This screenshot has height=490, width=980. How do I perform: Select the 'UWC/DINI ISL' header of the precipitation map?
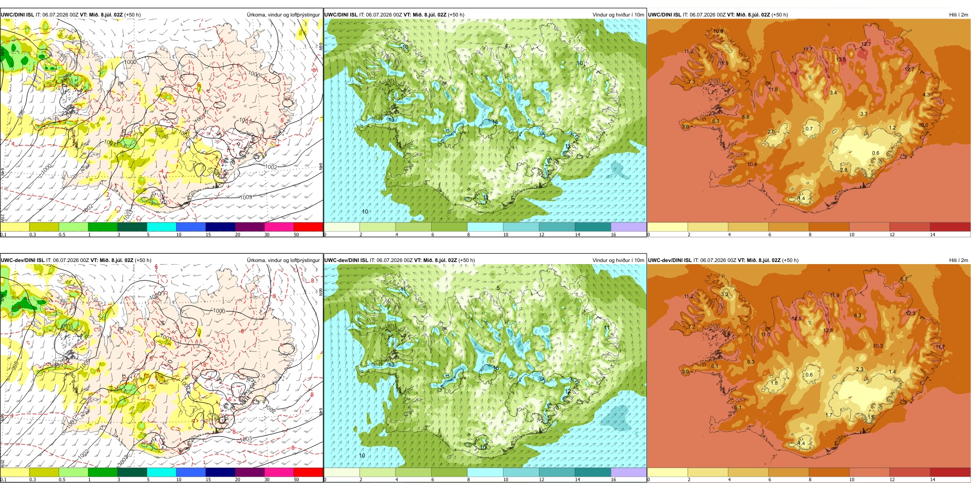(18, 15)
